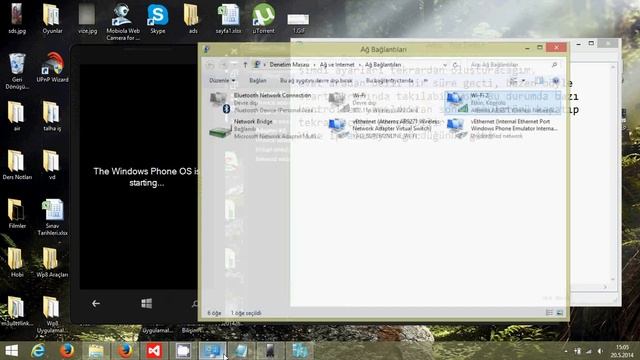This screenshot has height=360, width=640.
Task: Open the Geri Dönüşüm recycle bin
Action: click(x=17, y=71)
